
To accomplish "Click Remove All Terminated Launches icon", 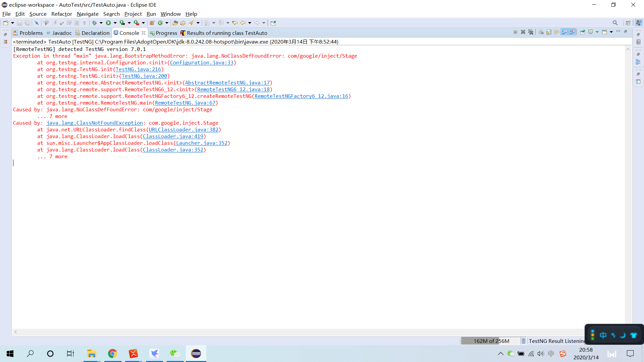I will point(531,32).
